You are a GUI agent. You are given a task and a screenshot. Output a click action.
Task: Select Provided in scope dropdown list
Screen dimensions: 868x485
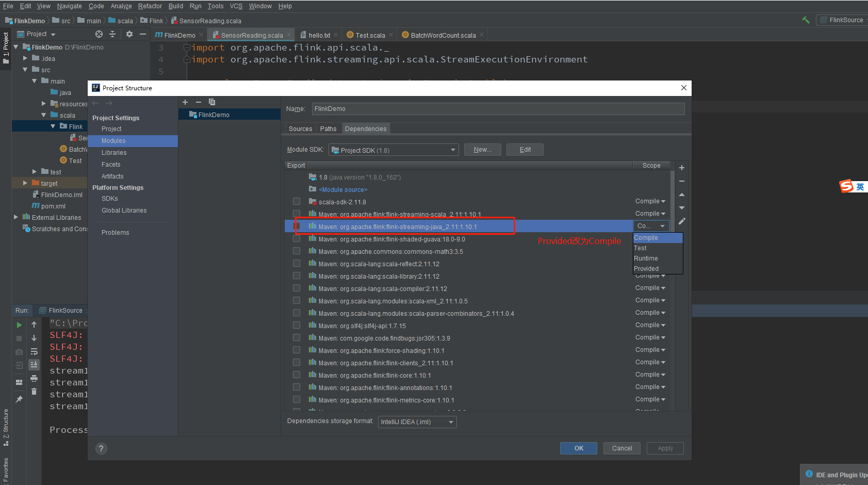pos(646,269)
